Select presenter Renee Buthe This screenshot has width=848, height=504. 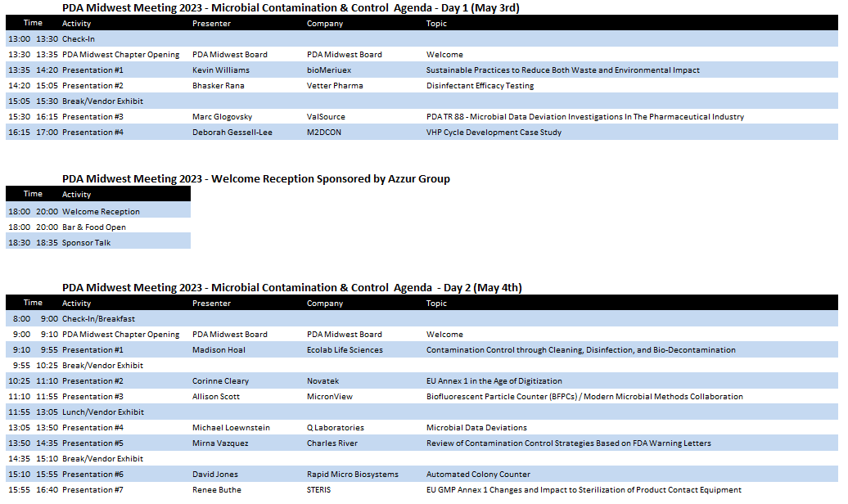coord(217,490)
